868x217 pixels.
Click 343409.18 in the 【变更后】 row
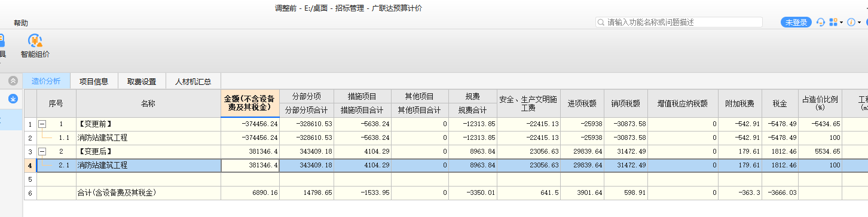[x=307, y=152]
